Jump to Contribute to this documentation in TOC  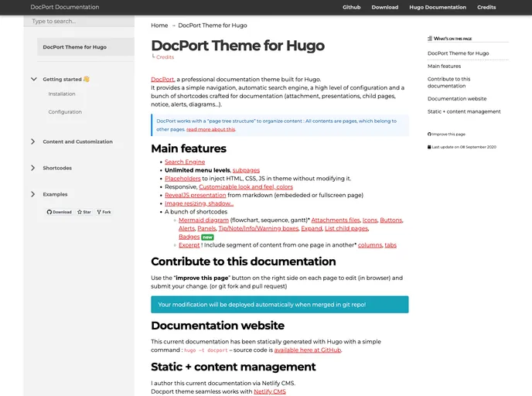pos(448,83)
